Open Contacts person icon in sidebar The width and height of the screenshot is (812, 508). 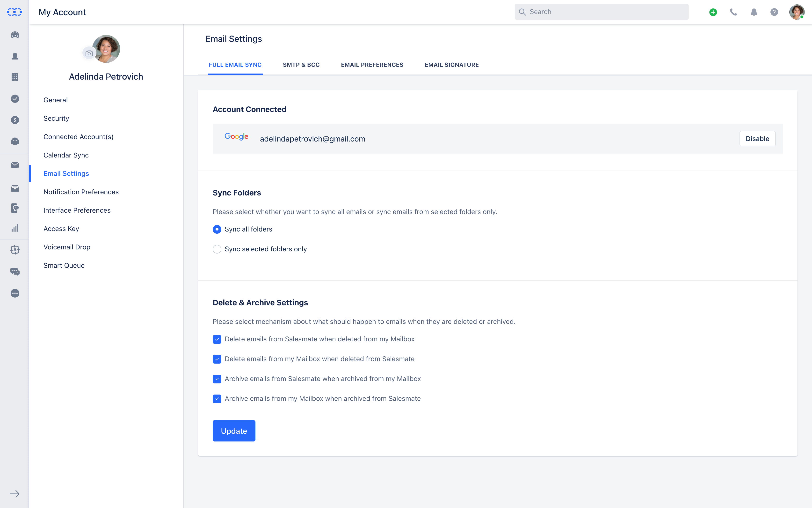point(15,56)
